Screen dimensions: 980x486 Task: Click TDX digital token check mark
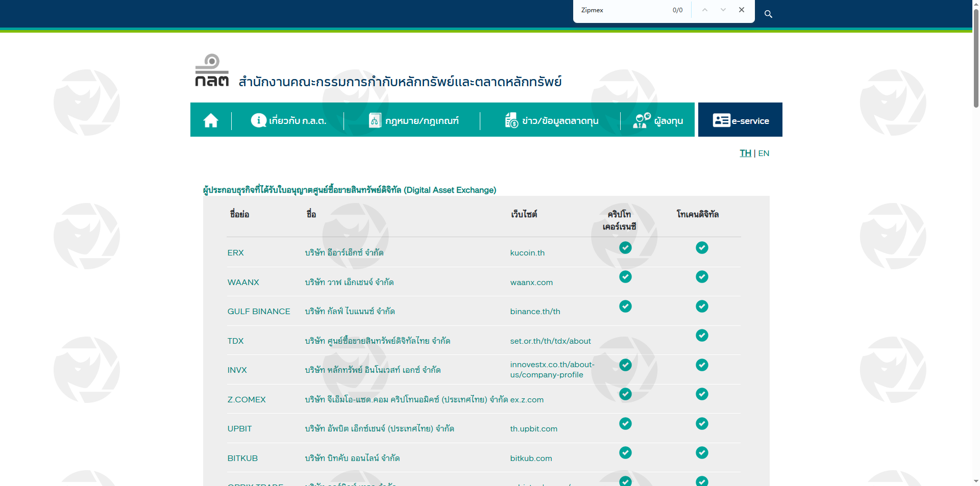(702, 336)
